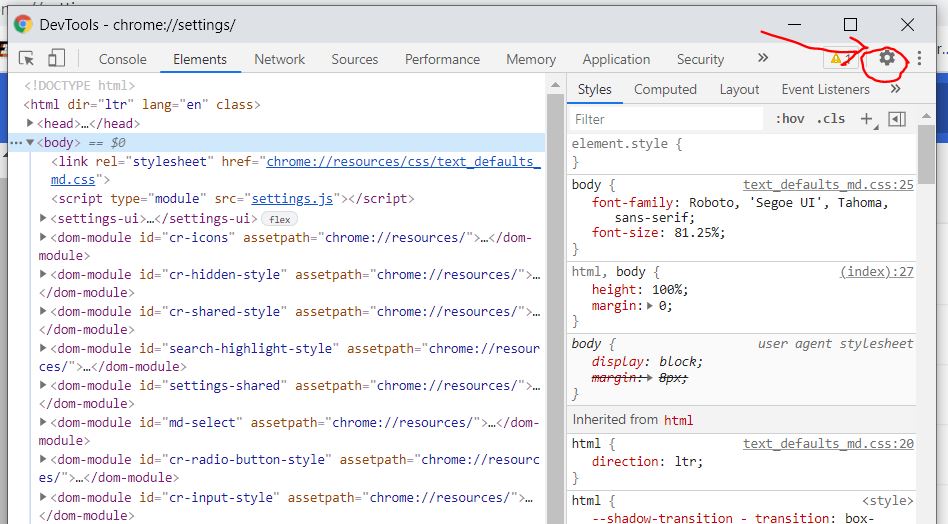Open the Event Listeners pane tab

click(x=825, y=89)
